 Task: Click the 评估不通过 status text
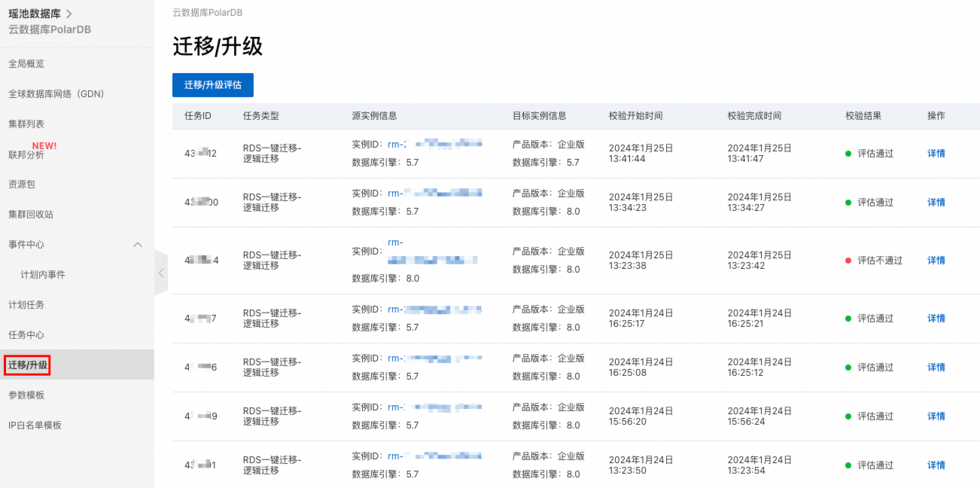coord(880,261)
